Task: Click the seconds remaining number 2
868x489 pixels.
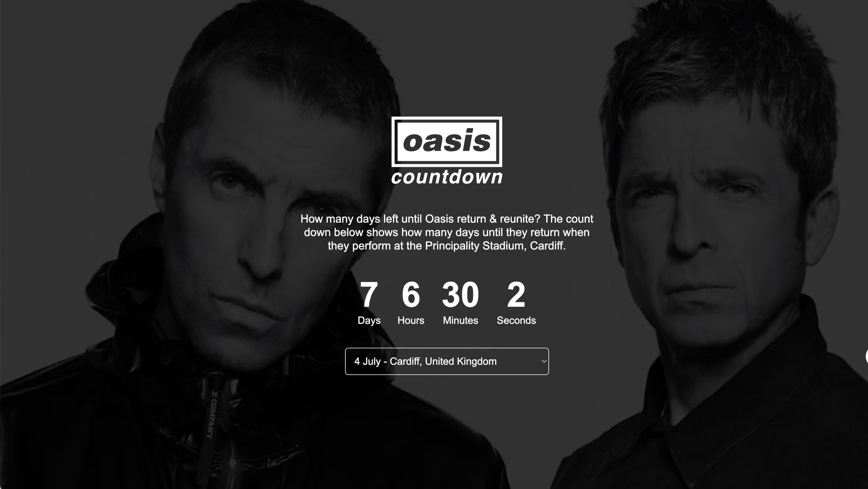Action: coord(516,295)
